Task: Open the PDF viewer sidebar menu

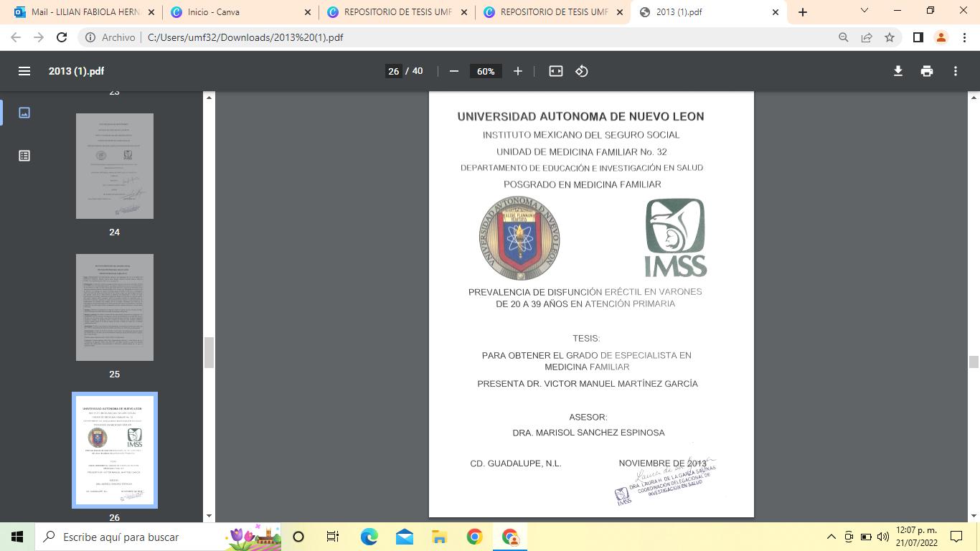Action: point(24,71)
